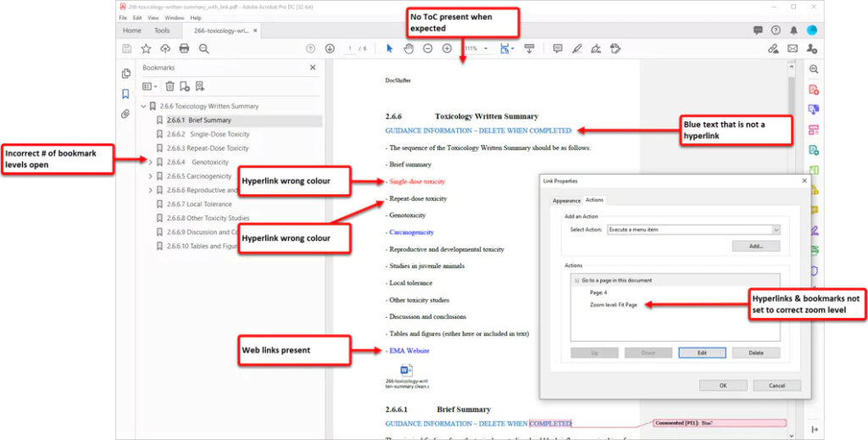The image size is (868, 440).
Task: Collapse 2.6.6 Toxicology Written Summary bookmark
Action: 144,106
